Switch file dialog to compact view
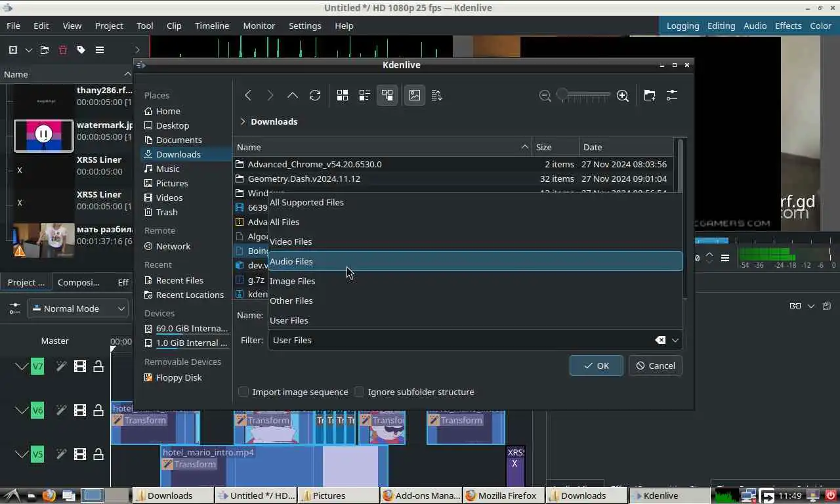Viewport: 840px width, 504px height. 365,95
